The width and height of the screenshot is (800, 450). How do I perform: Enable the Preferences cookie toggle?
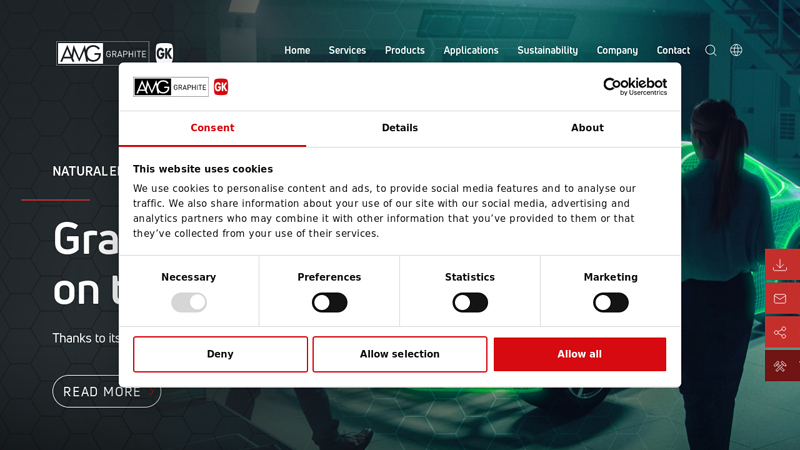329,302
